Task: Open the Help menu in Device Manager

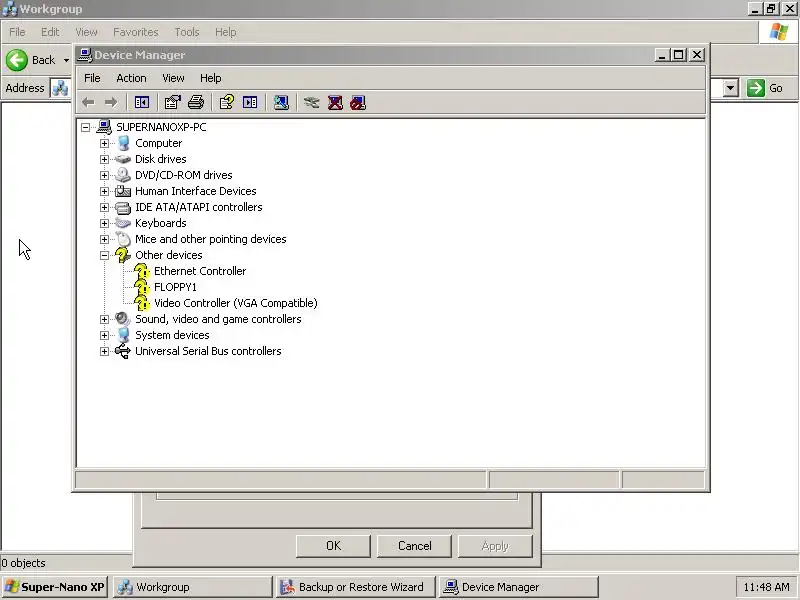Action: (x=210, y=78)
